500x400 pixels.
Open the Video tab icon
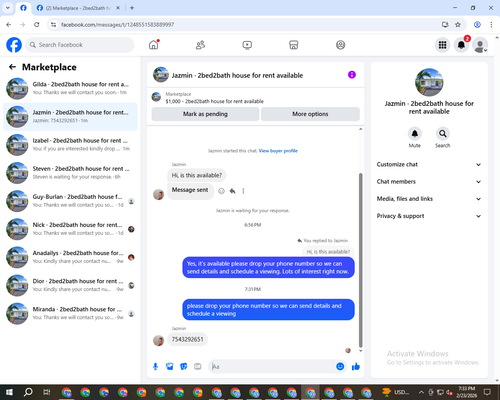[247, 45]
